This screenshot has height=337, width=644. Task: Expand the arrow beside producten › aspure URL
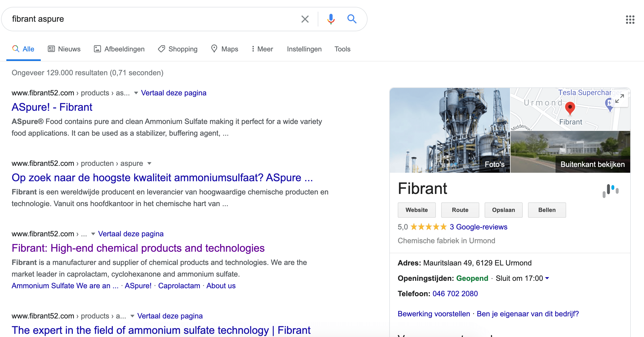149,163
